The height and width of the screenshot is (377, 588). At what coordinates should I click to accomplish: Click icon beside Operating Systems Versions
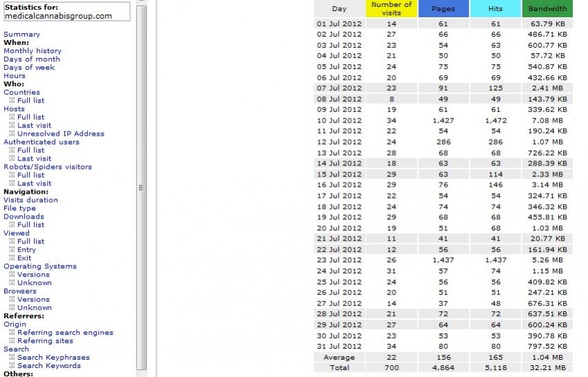(x=12, y=275)
